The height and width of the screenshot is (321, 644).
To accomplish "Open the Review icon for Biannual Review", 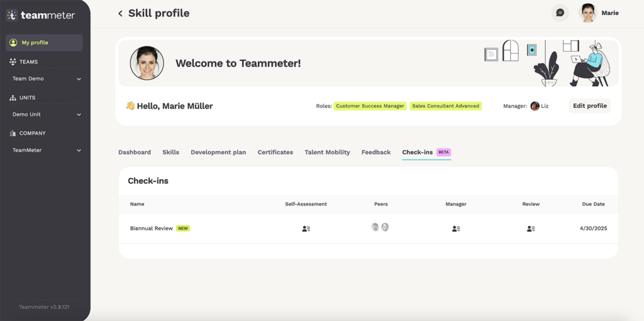I will point(531,229).
